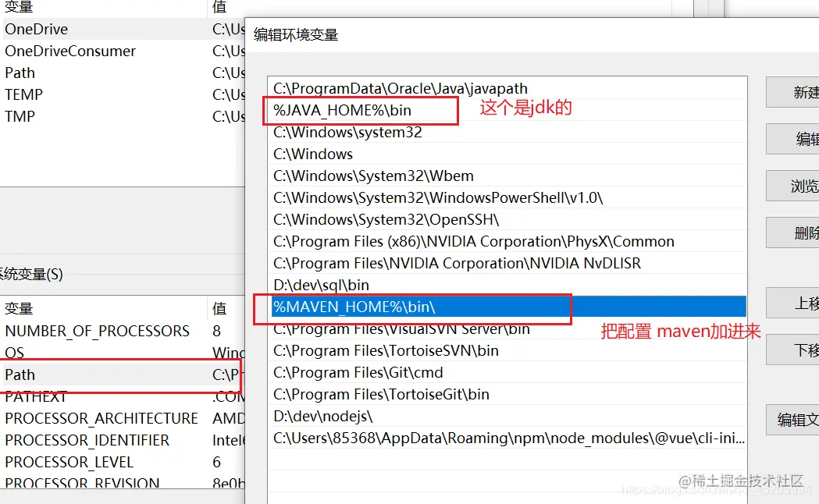Click the C:\Windows\System32\OpenSSH\ entry
The width and height of the screenshot is (819, 504).
pyautogui.click(x=507, y=220)
